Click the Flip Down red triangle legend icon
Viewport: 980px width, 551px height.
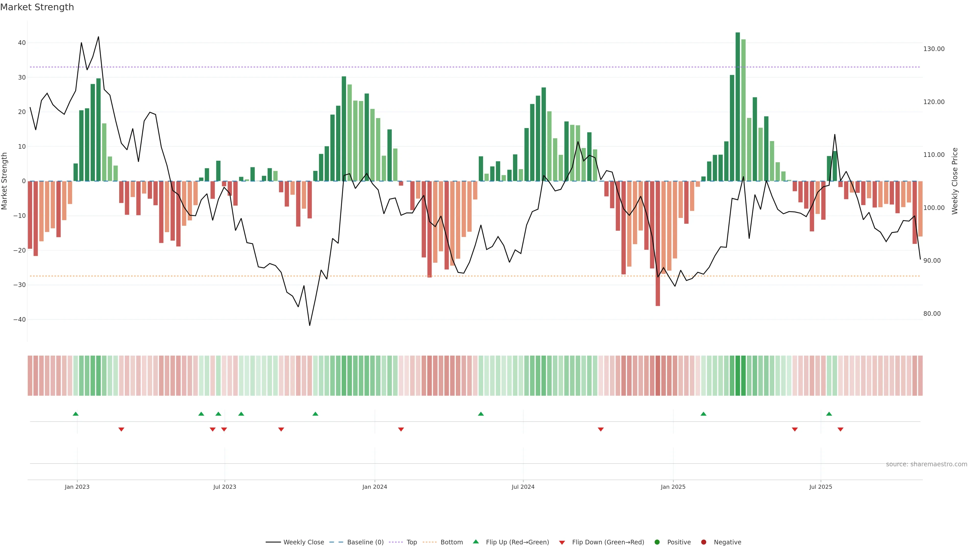coord(562,542)
